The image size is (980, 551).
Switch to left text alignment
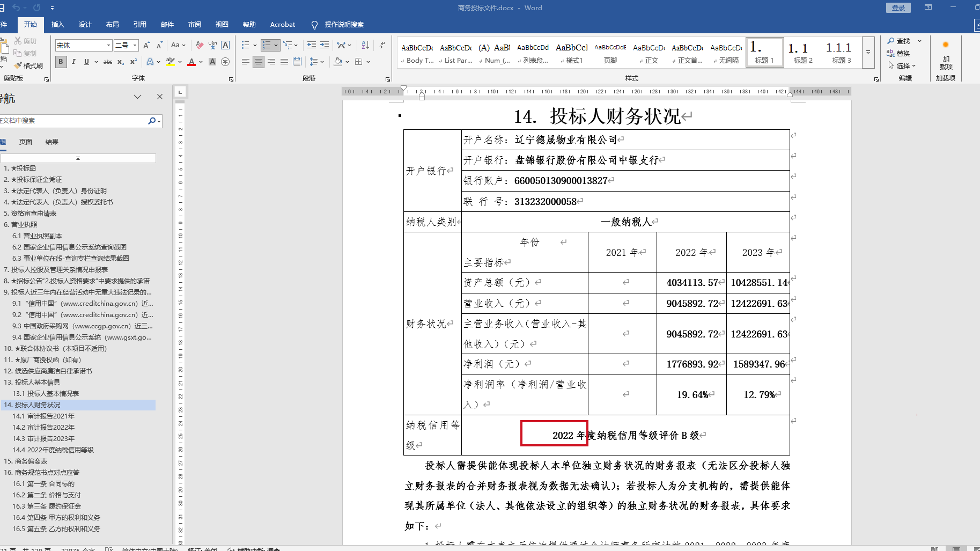246,62
